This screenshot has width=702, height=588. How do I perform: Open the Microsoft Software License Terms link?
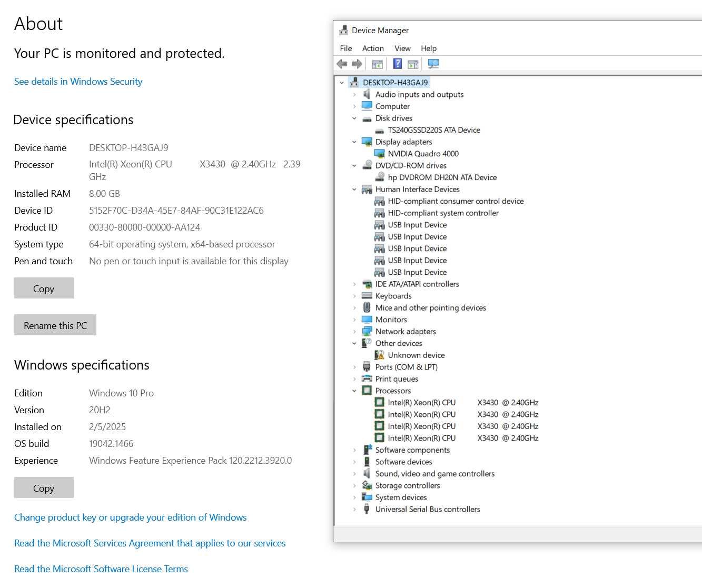(x=101, y=569)
